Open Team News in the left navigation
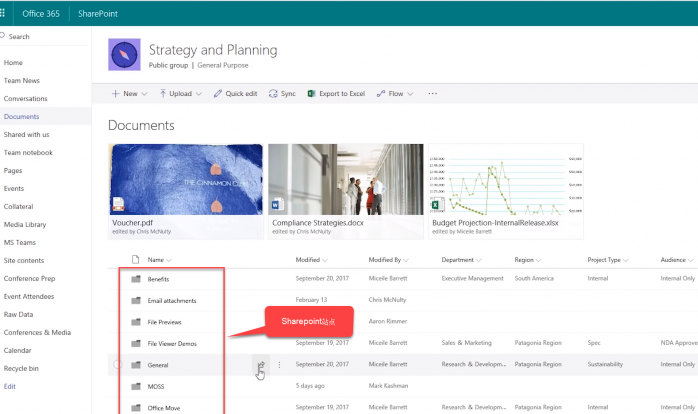The image size is (698, 414). [x=22, y=81]
